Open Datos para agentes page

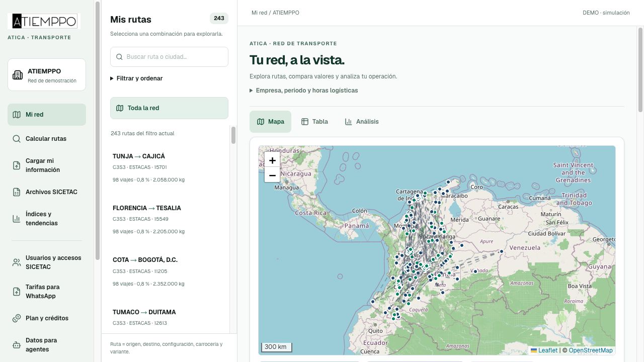click(x=47, y=345)
